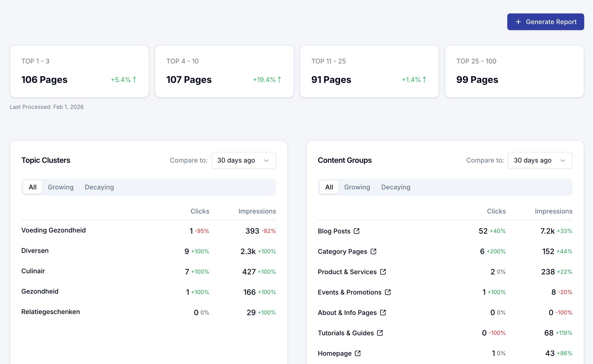Image resolution: width=593 pixels, height=364 pixels.
Task: Open Content Groups compare-to dropdown
Action: [x=540, y=160]
